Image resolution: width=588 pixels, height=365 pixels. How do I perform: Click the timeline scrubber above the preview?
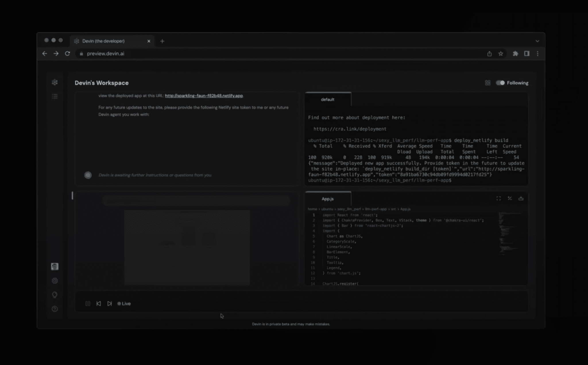197,201
